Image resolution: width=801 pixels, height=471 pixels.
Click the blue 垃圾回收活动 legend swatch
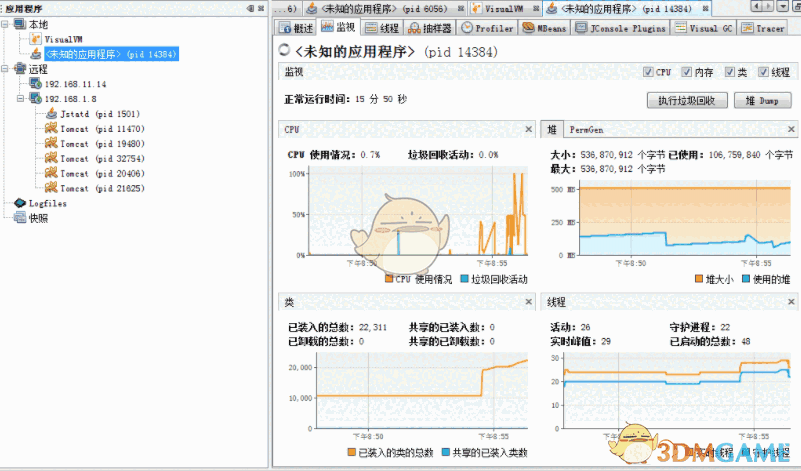[x=464, y=279]
